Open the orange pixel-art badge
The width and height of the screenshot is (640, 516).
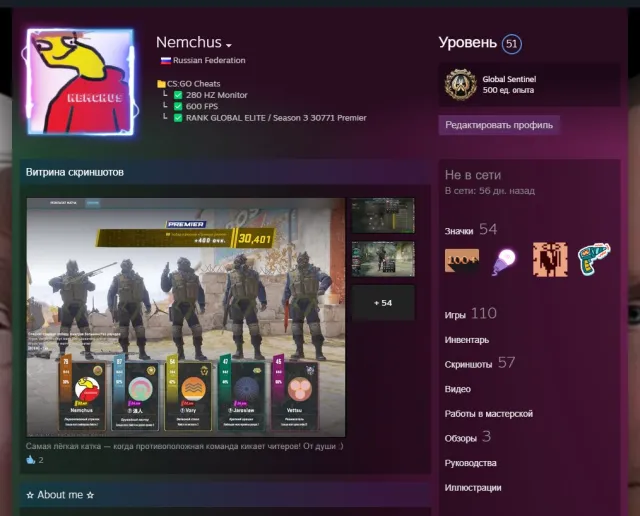[550, 260]
